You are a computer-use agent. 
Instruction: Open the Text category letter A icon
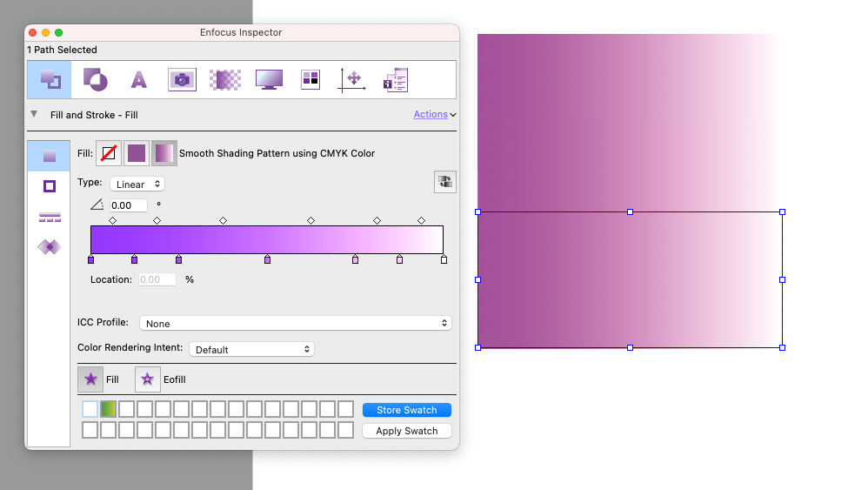tap(138, 80)
